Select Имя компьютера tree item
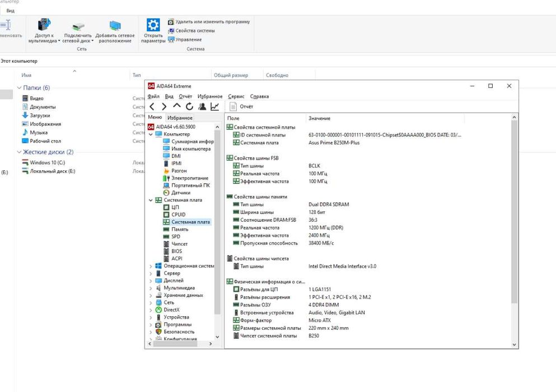 click(187, 148)
